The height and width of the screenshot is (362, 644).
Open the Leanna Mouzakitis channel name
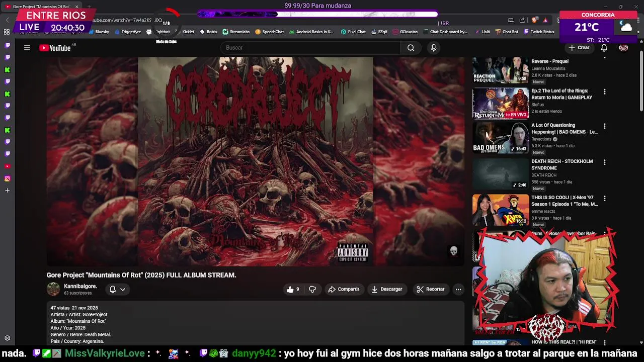tap(548, 68)
